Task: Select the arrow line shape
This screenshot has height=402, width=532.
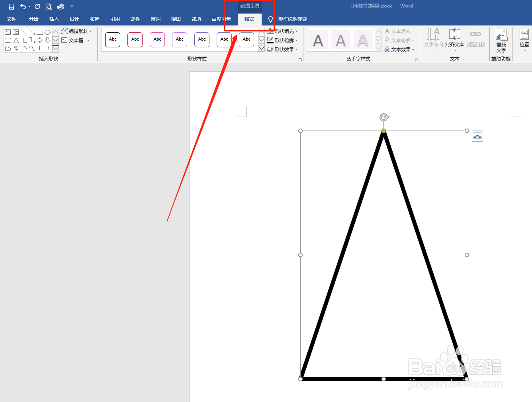Action: [32, 32]
